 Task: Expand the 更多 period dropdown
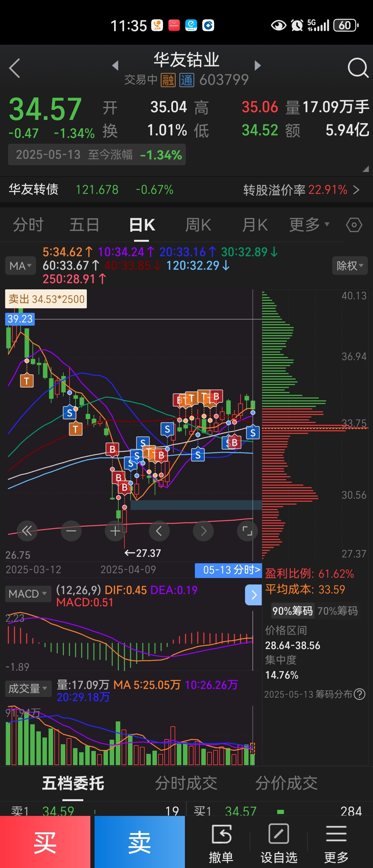[x=309, y=225]
